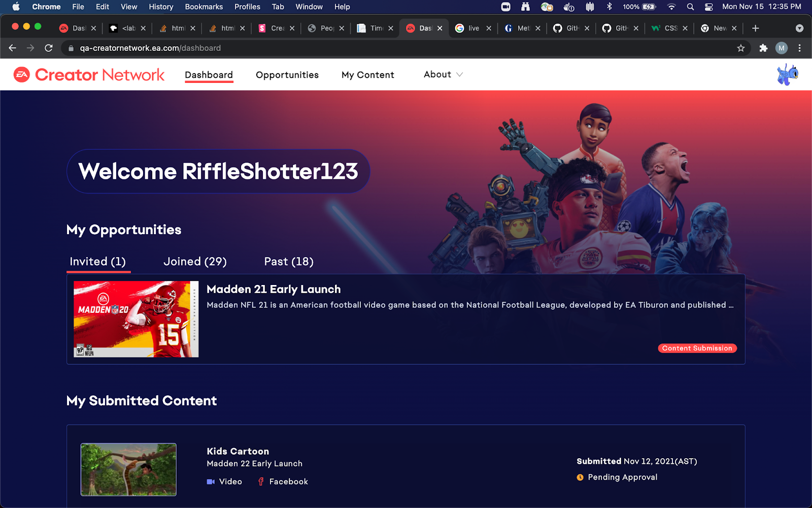Click the browser back arrow
The width and height of the screenshot is (812, 508).
click(13, 48)
